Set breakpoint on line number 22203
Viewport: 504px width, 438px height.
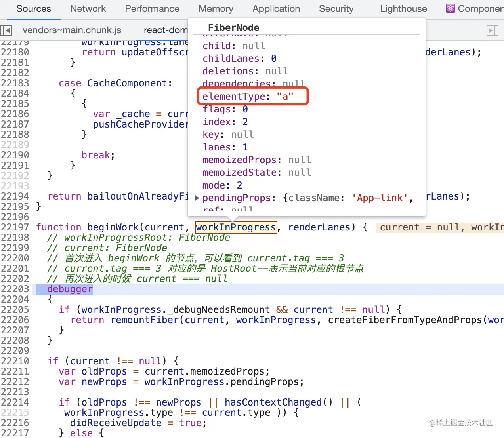(15, 289)
